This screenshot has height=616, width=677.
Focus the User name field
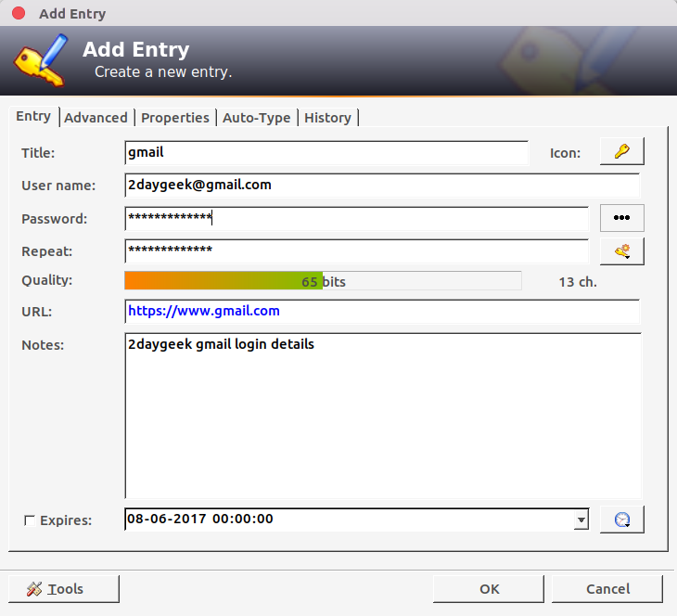coord(382,185)
